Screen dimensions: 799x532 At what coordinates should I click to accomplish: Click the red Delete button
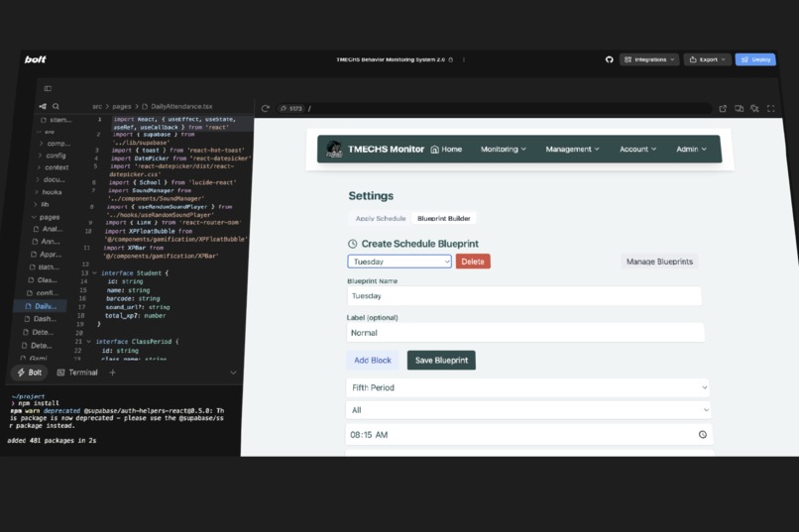473,262
